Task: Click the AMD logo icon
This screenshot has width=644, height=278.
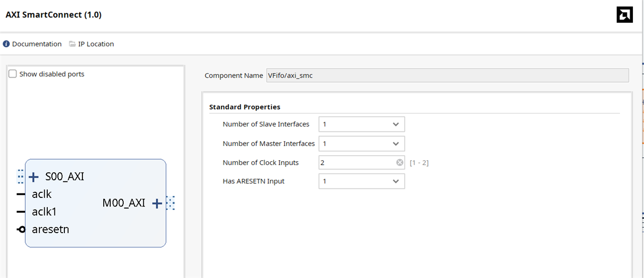Action: [624, 15]
